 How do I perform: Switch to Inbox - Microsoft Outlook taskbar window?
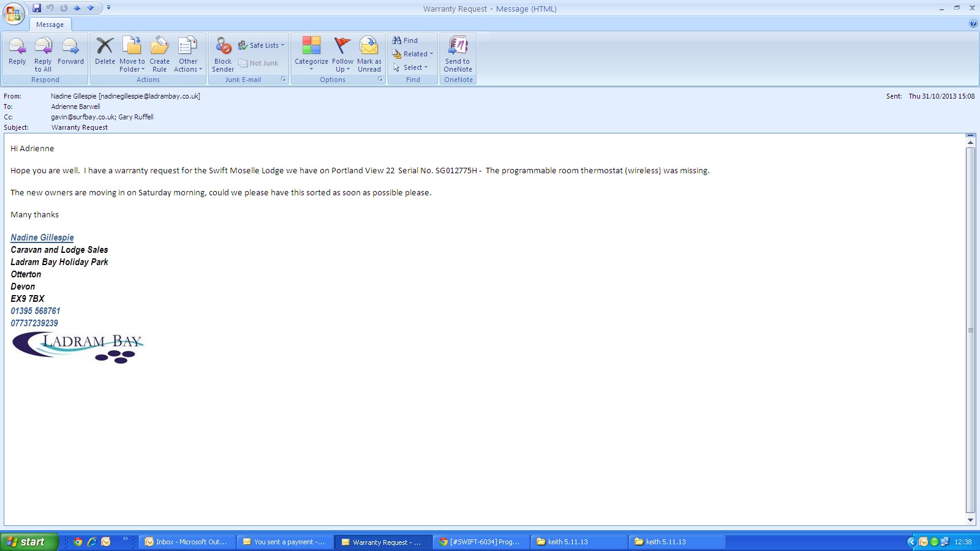[x=187, y=542]
